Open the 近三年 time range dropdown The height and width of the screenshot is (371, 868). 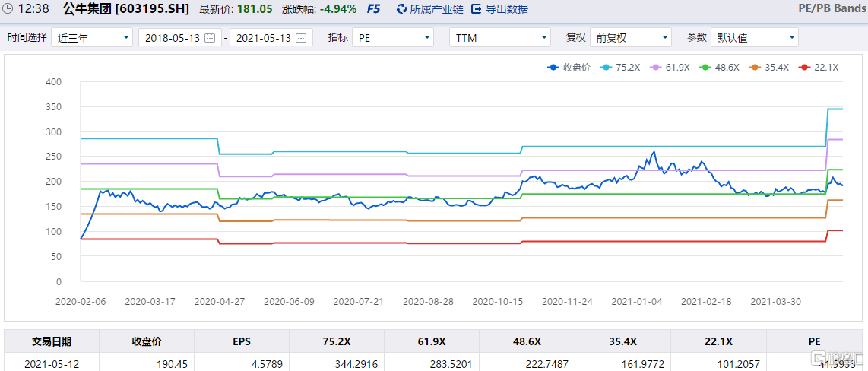pos(92,38)
